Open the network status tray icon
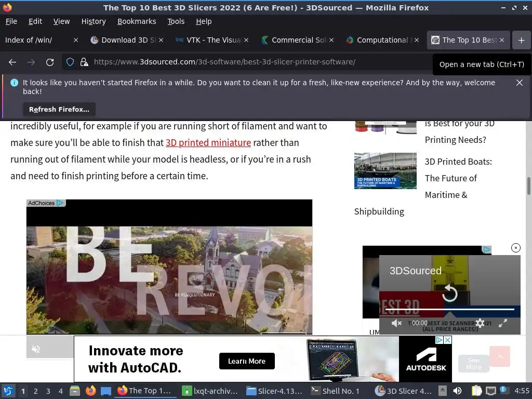The height and width of the screenshot is (399, 532). coord(490,391)
